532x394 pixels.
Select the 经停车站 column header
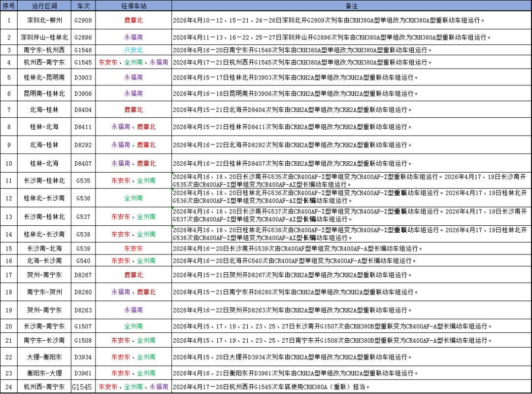pyautogui.click(x=133, y=6)
